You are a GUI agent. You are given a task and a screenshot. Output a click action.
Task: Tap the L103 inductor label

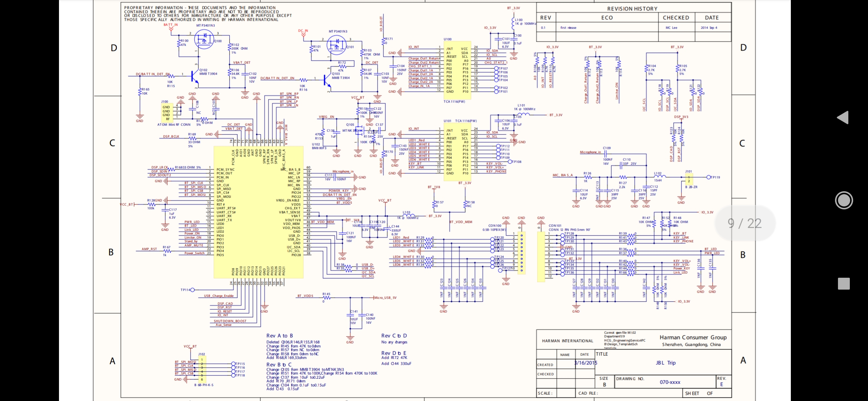(x=407, y=212)
